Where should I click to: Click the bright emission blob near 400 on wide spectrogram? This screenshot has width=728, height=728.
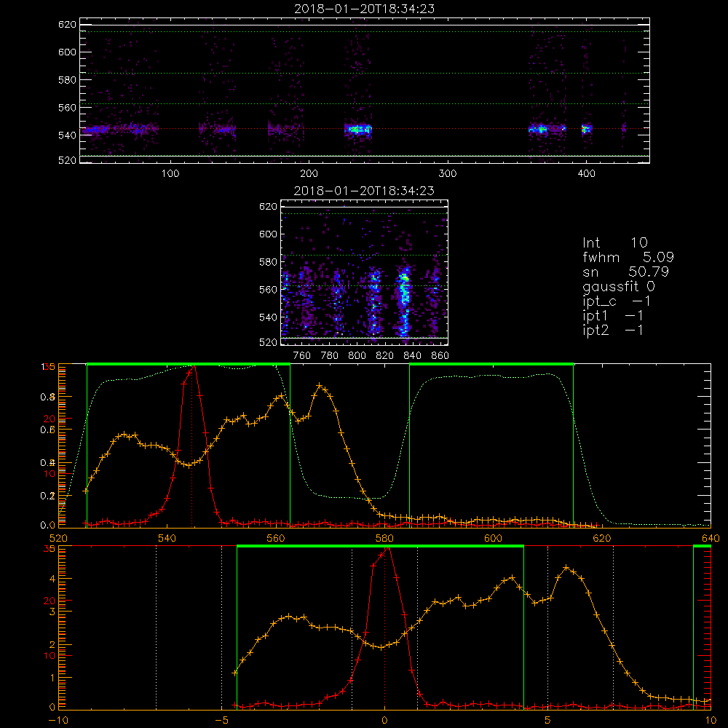point(587,129)
